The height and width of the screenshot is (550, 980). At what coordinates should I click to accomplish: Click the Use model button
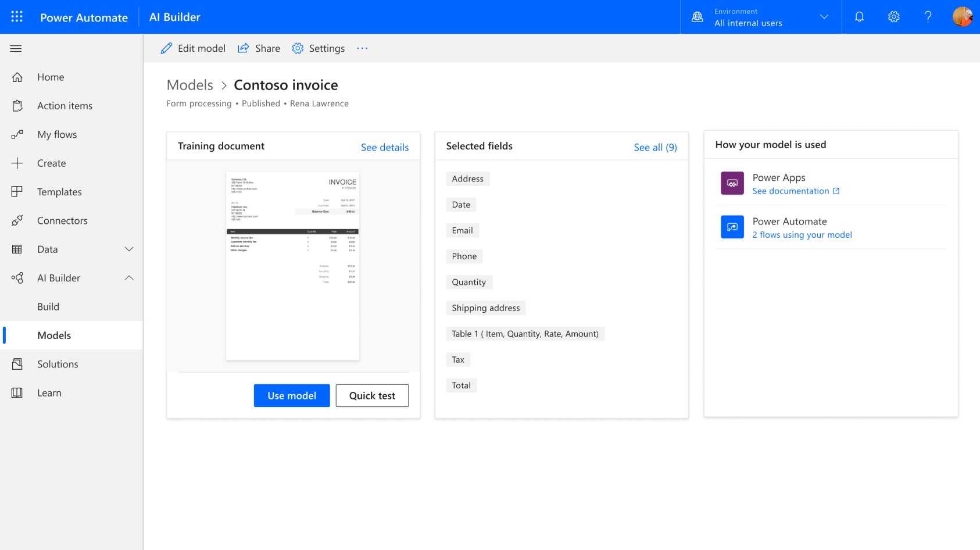click(x=292, y=395)
